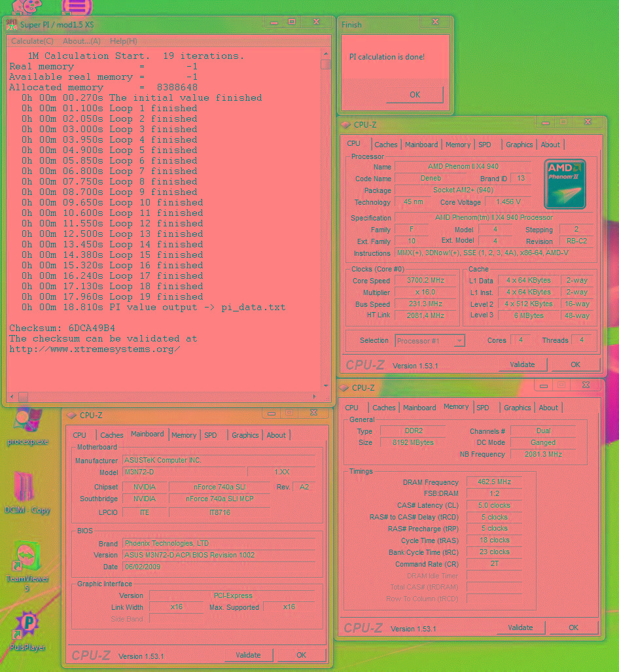The width and height of the screenshot is (619, 672).
Task: Click OK in CPU-Z Mainboard window
Action: click(x=302, y=655)
